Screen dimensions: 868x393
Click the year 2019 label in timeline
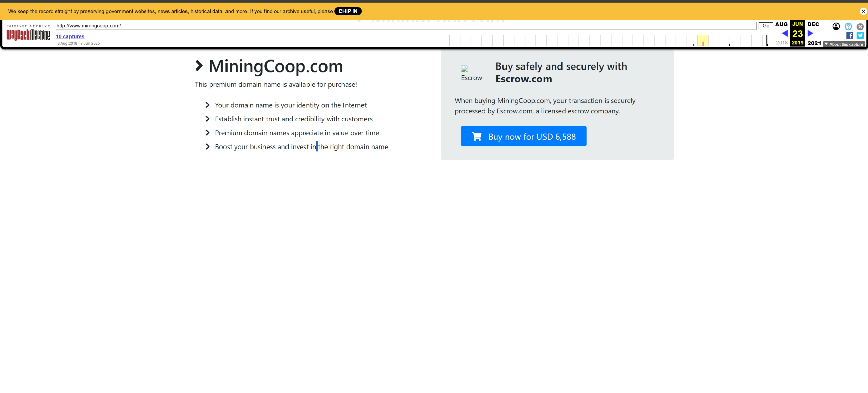coord(797,43)
